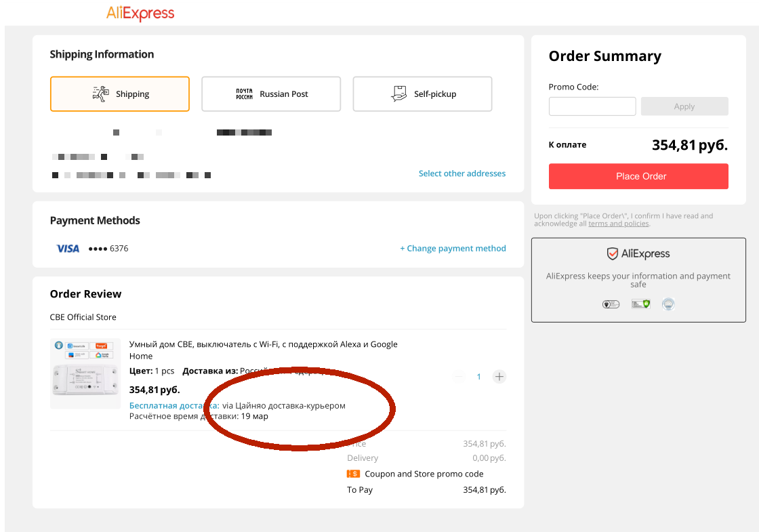Click the blue info icon on product image
759x532 pixels.
pos(59,345)
